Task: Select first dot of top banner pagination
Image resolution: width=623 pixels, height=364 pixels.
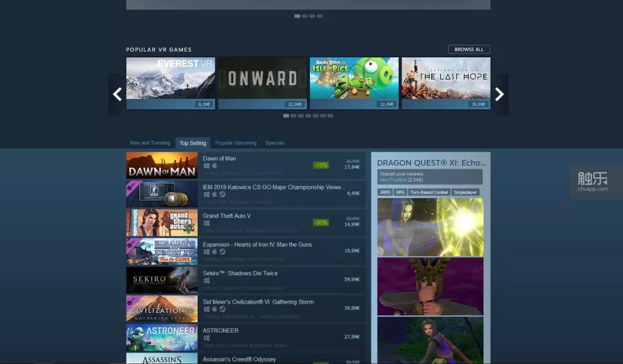Action: pos(297,16)
